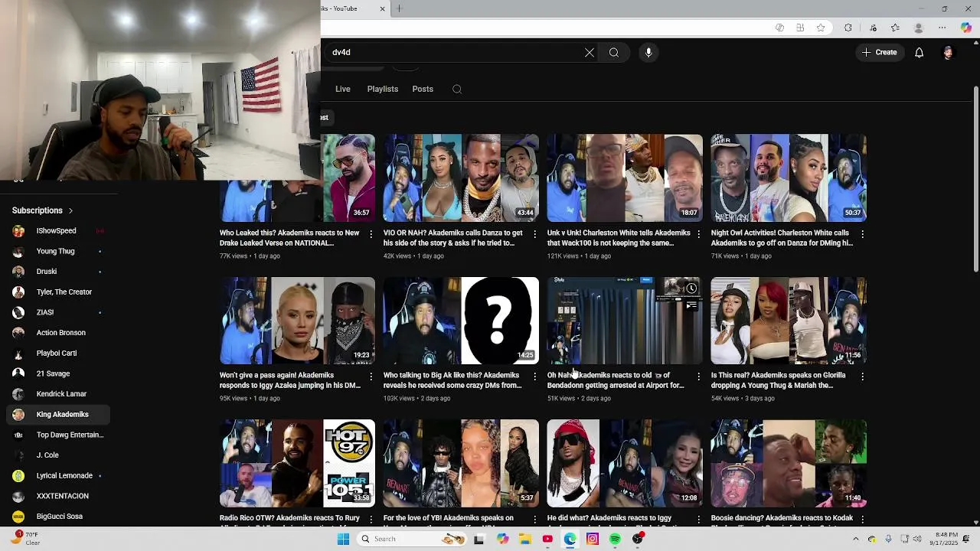The width and height of the screenshot is (980, 551).
Task: Open the 'Is This real?' Glorilla video title
Action: pyautogui.click(x=779, y=380)
